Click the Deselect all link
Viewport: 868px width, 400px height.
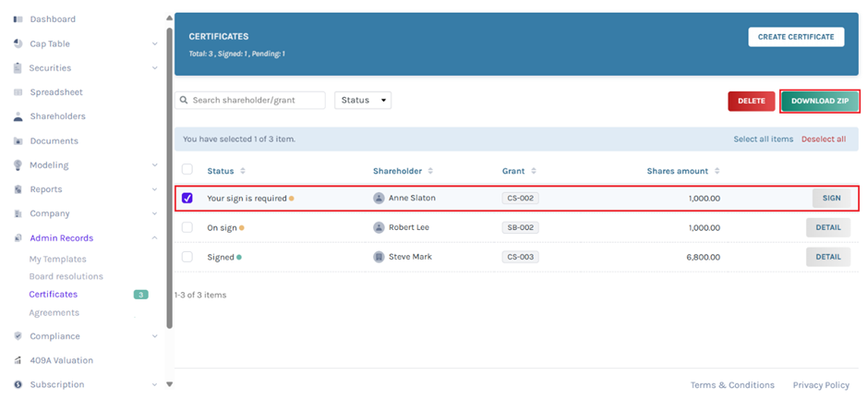824,139
